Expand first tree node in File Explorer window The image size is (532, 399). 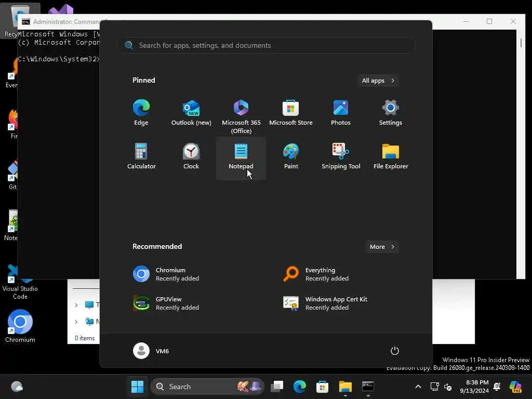point(76,304)
